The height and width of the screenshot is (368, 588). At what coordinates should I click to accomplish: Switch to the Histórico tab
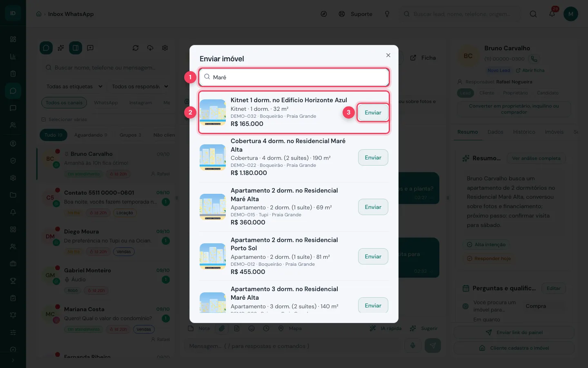(524, 132)
